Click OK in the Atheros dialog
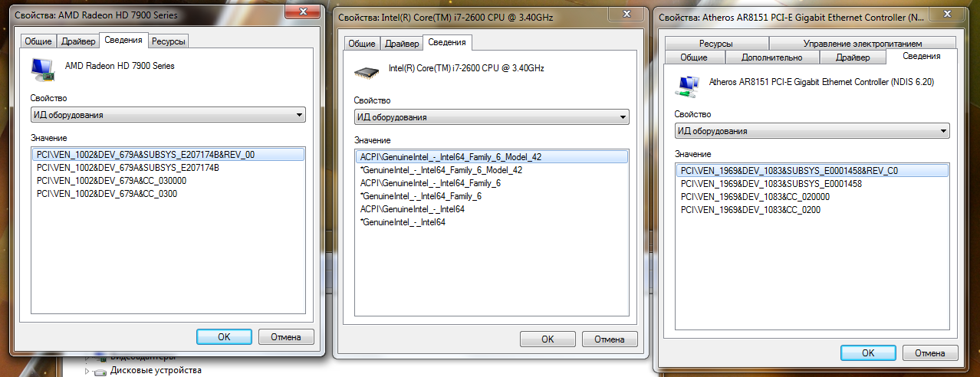Viewport: 980px width, 377px height. coord(868,352)
